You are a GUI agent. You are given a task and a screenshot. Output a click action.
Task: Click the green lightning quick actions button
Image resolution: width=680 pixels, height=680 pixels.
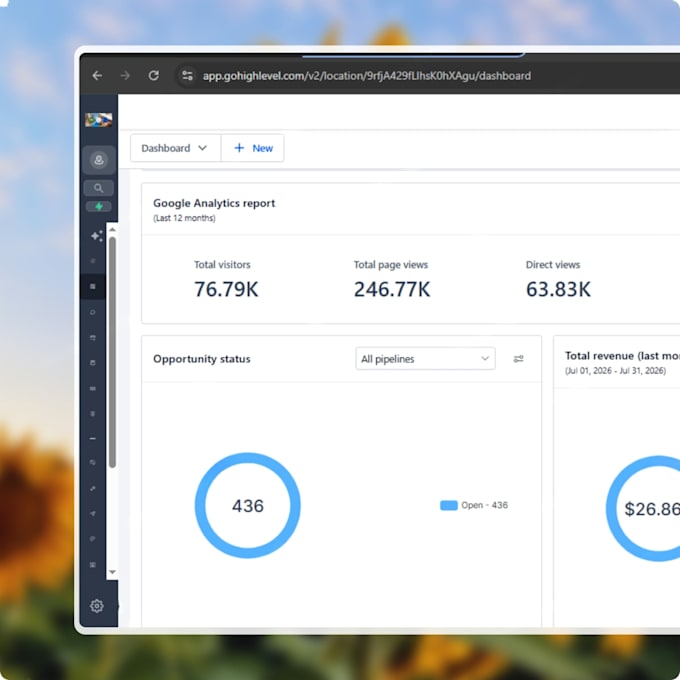click(x=99, y=206)
